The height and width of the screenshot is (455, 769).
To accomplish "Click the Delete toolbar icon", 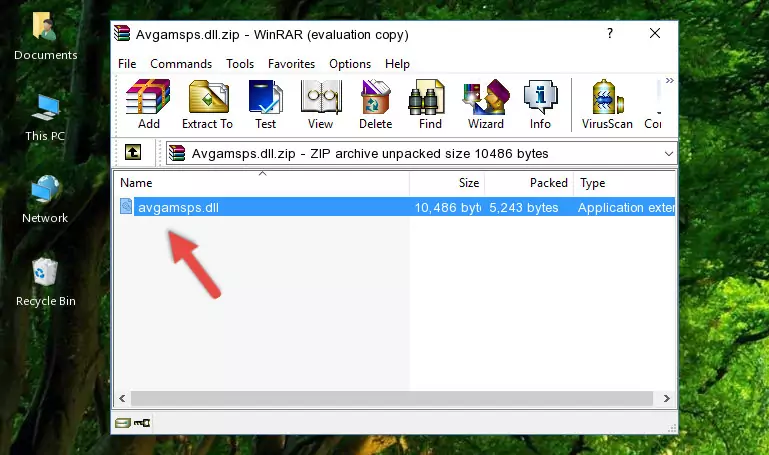I will click(x=376, y=104).
